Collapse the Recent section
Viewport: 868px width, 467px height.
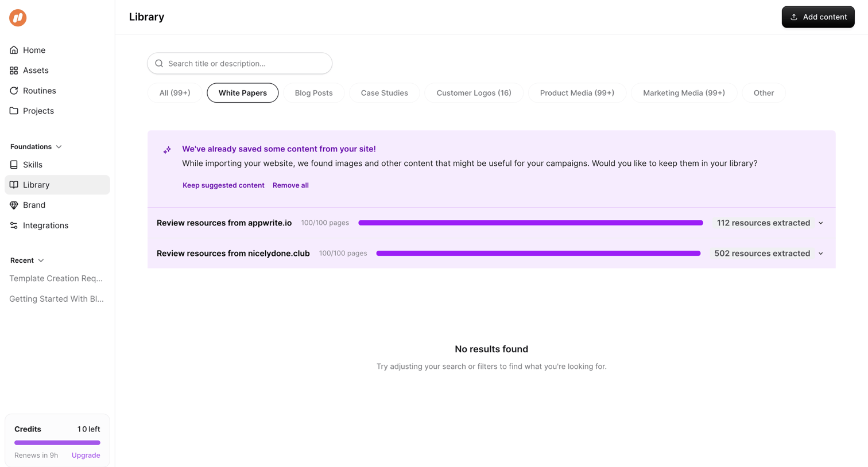click(41, 260)
